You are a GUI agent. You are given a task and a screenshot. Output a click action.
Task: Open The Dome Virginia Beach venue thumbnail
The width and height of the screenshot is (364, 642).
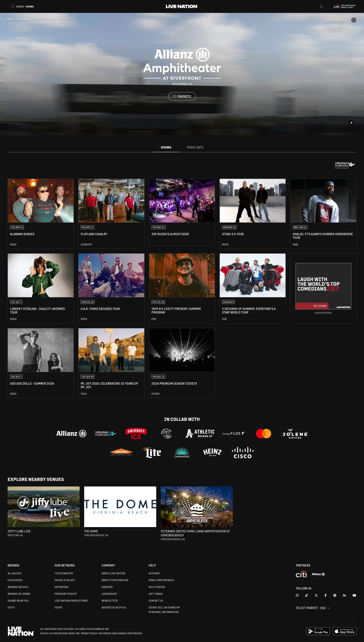tap(120, 507)
